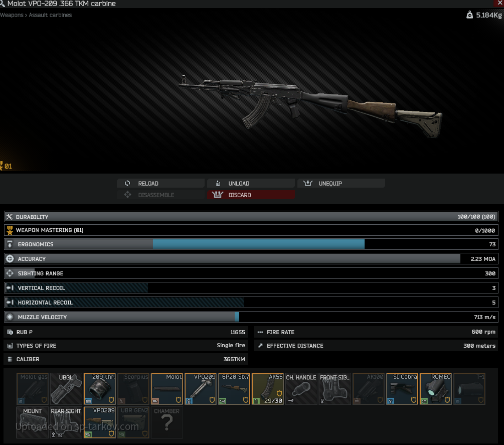This screenshot has height=445, width=504.
Task: Open the Weapons breadcrumb link
Action: [12, 15]
